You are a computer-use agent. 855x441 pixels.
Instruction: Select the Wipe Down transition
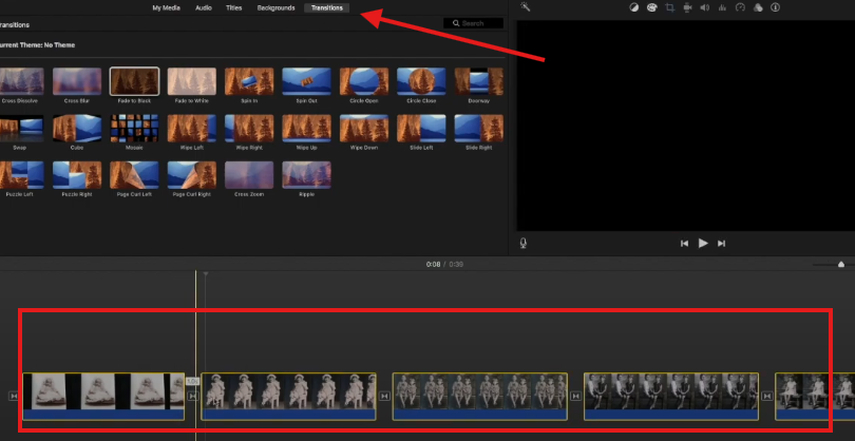pos(364,129)
